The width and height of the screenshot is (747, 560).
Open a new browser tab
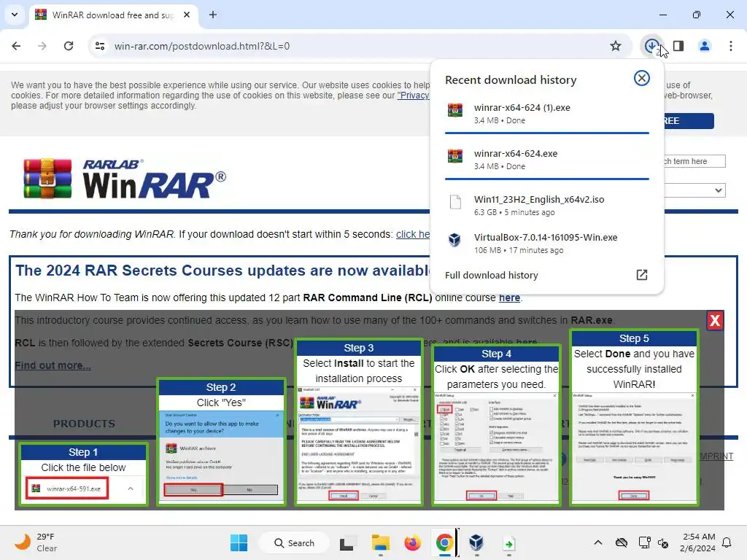click(213, 15)
